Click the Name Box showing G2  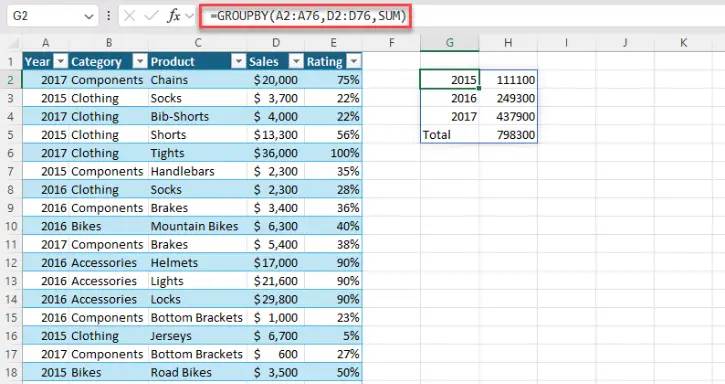coord(53,16)
